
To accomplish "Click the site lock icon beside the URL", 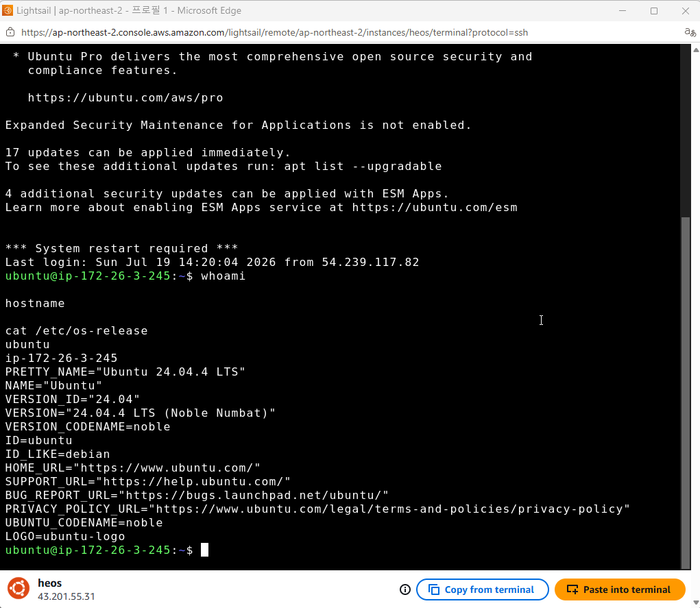I will (x=10, y=33).
